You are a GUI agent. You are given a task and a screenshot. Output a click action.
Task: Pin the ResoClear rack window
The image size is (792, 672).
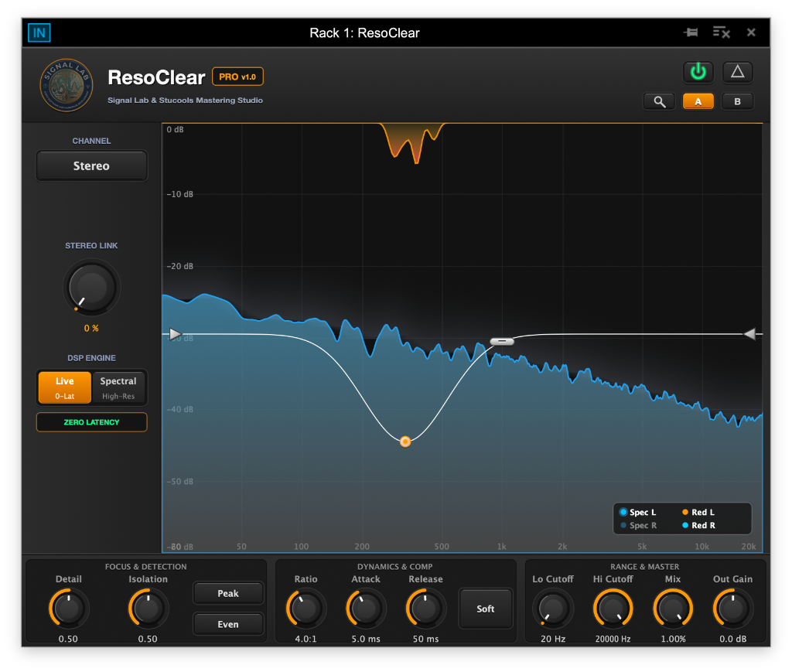click(x=691, y=32)
